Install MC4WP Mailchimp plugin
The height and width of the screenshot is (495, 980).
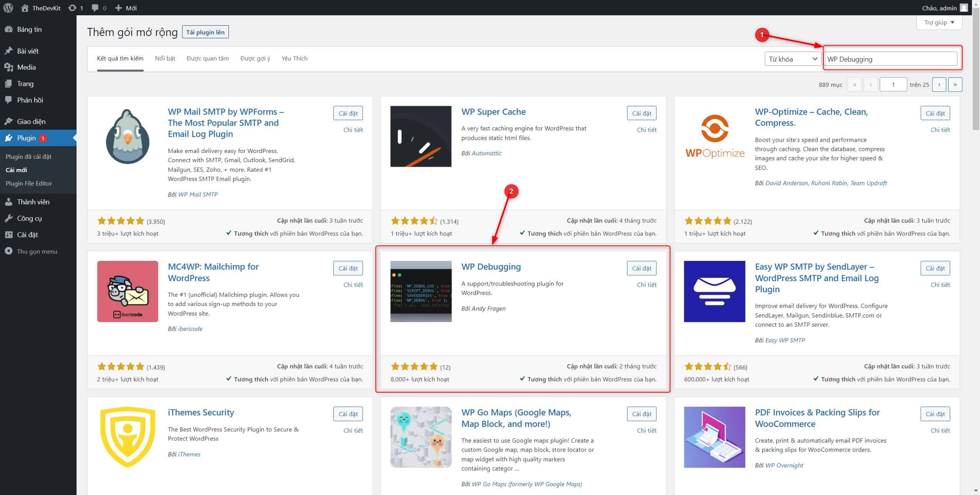(x=348, y=268)
